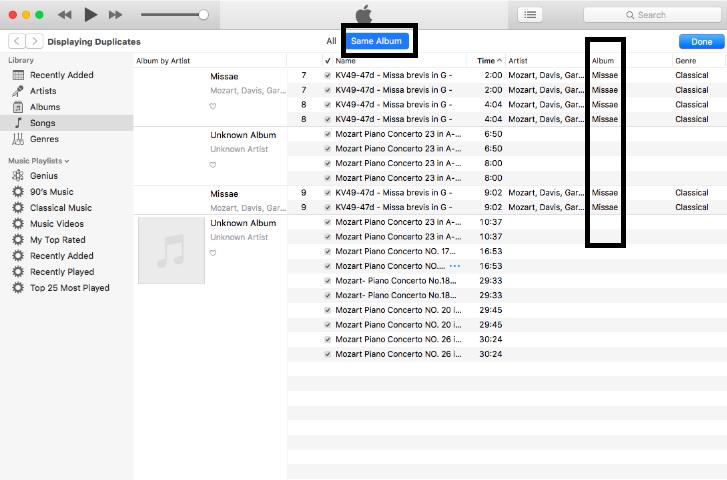
Task: Click the Play button
Action: point(90,15)
